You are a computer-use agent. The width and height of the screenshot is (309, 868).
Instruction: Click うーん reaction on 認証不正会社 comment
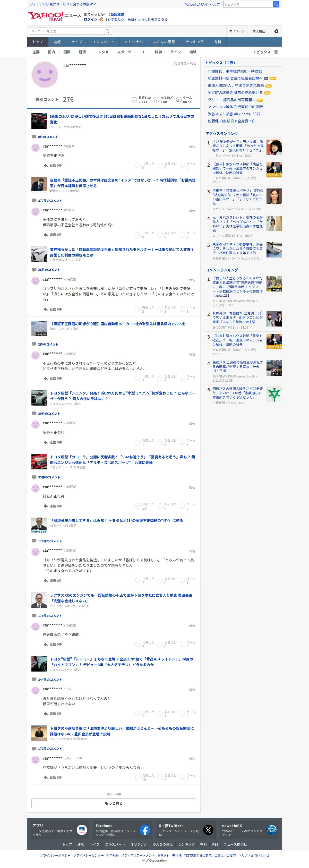(x=188, y=442)
